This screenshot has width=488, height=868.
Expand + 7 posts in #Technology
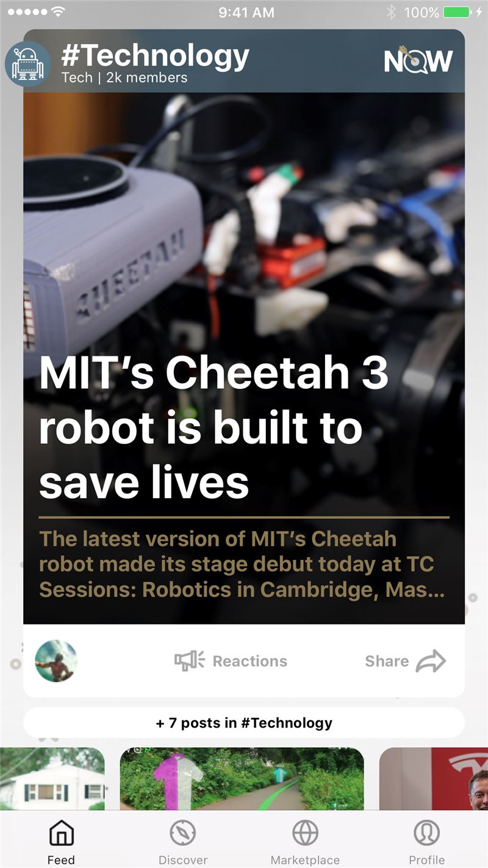244,723
